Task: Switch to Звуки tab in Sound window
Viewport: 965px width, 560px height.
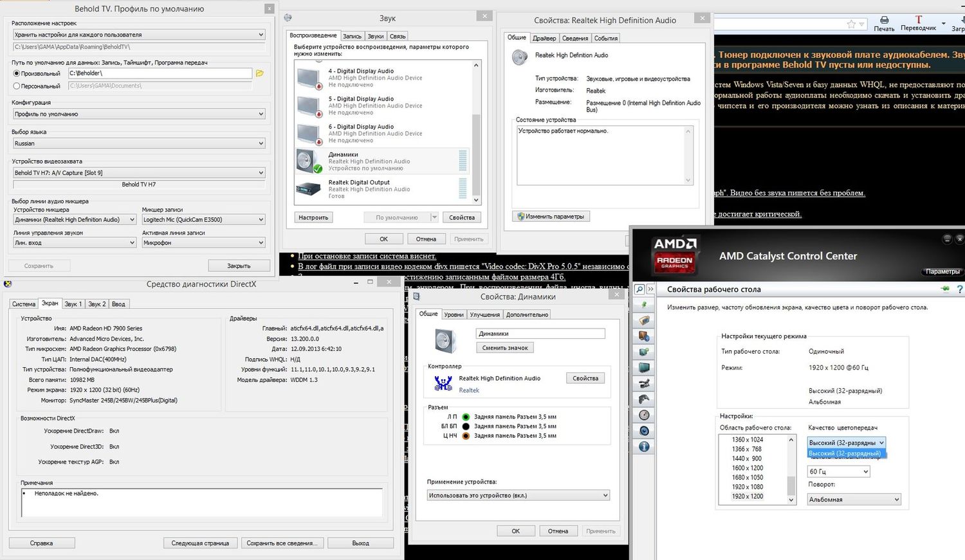Action: 376,37
